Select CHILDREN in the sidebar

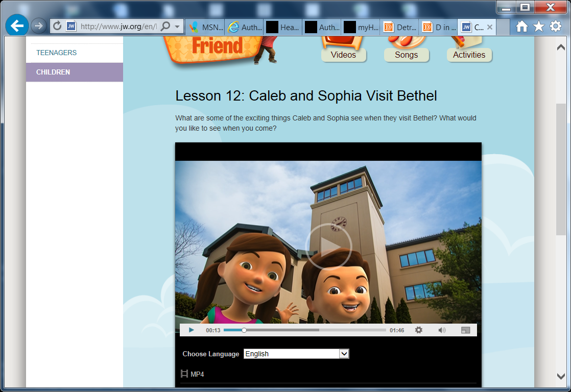(75, 72)
